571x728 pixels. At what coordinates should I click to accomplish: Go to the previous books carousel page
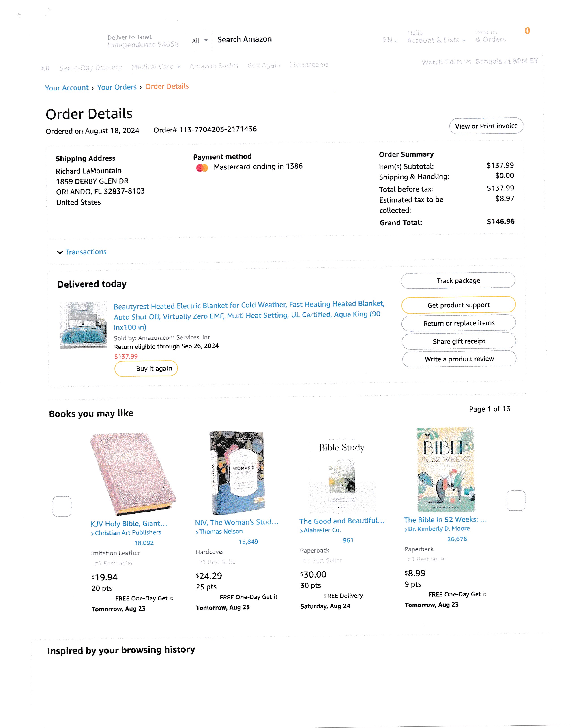coord(62,506)
